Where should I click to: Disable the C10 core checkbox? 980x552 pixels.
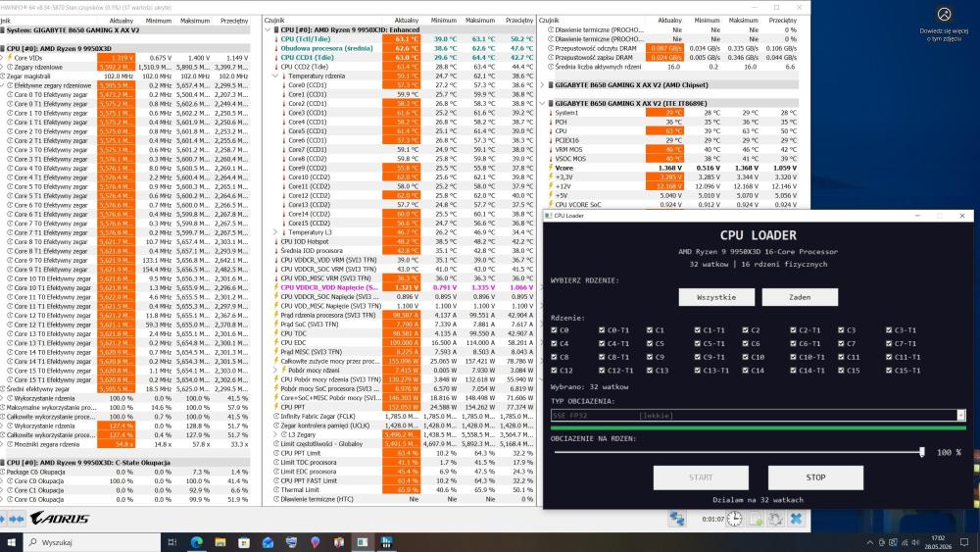(x=745, y=357)
